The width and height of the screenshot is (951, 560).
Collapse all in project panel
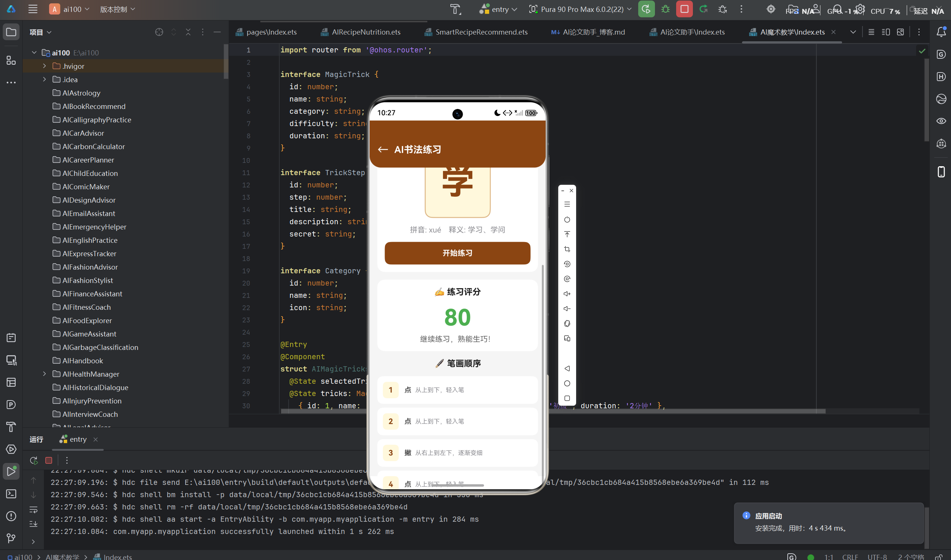click(x=188, y=32)
